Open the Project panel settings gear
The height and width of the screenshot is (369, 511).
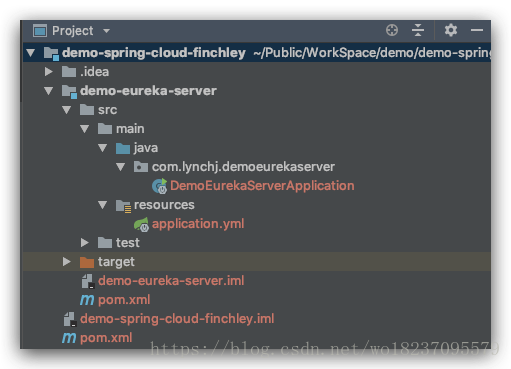[x=451, y=30]
